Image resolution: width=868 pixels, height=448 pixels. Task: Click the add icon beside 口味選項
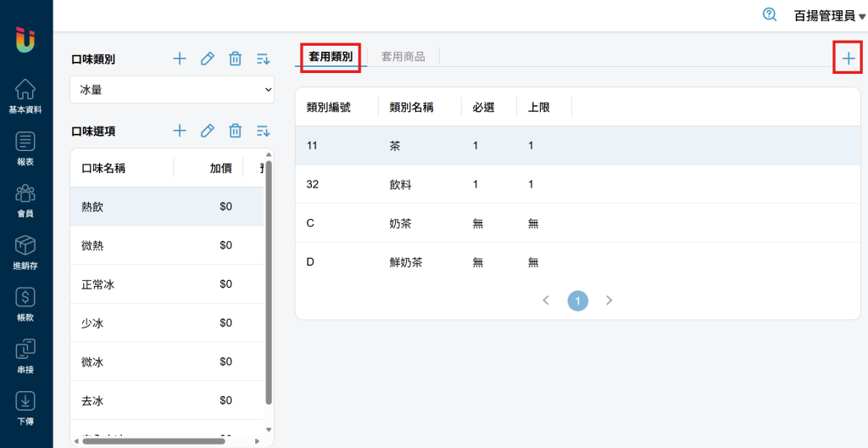coord(179,131)
